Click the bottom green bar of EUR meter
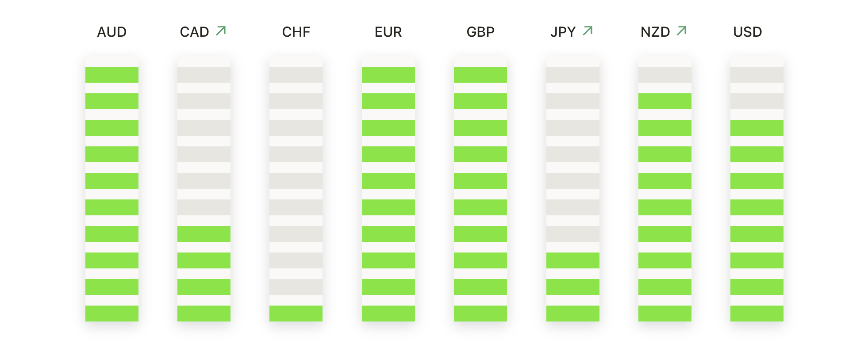Viewport: 868px width, 352px height. coord(388,314)
